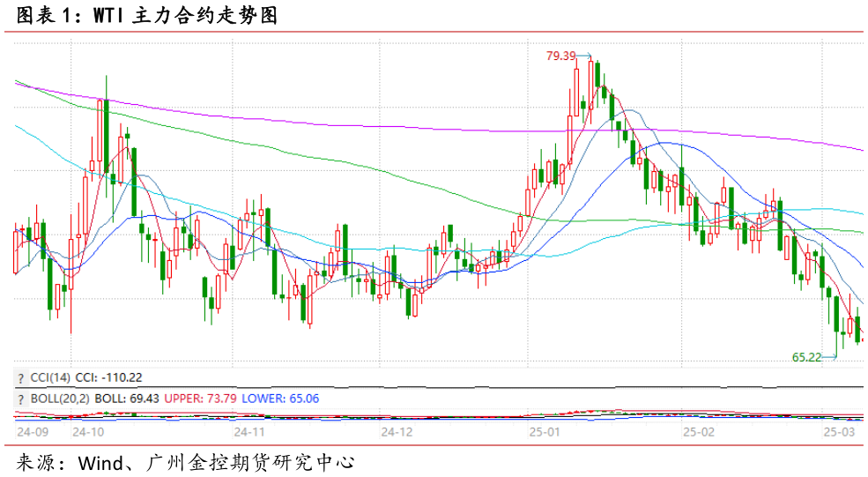The height and width of the screenshot is (477, 868).
Task: Select the 24-10 date on time axis
Action: (89, 432)
